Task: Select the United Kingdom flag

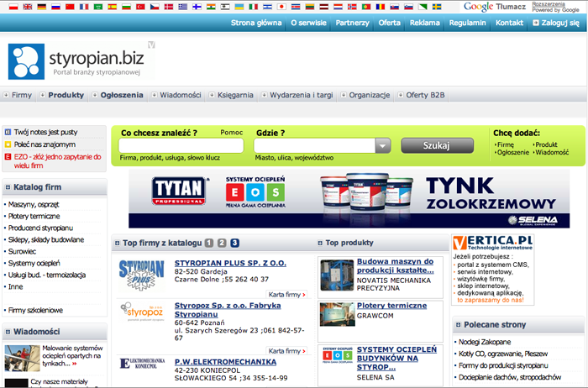Action: coord(28,7)
